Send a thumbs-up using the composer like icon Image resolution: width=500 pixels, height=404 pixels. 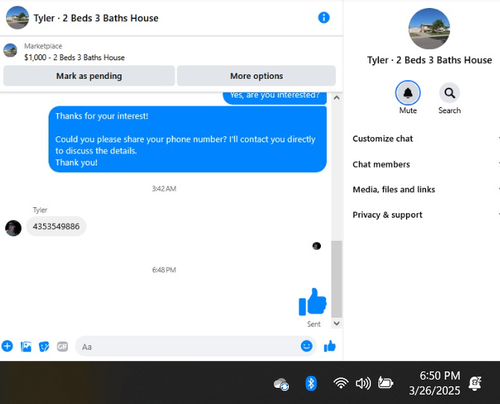tap(330, 346)
